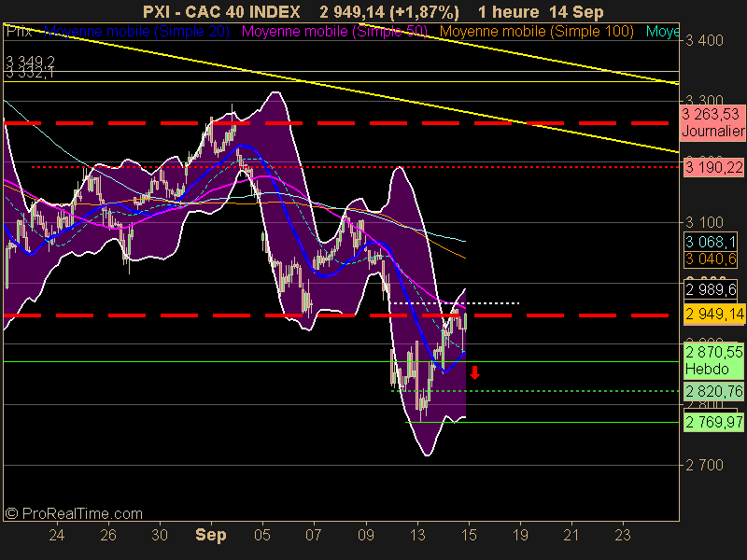747x560 pixels.
Task: Click the 3 190,22 red price label
Action: click(x=712, y=168)
